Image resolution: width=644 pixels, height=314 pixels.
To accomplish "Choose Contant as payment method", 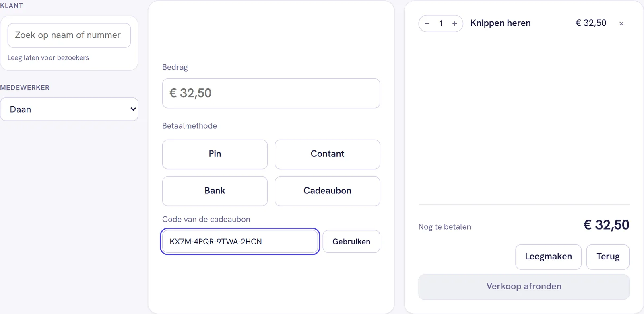I will pos(327,154).
